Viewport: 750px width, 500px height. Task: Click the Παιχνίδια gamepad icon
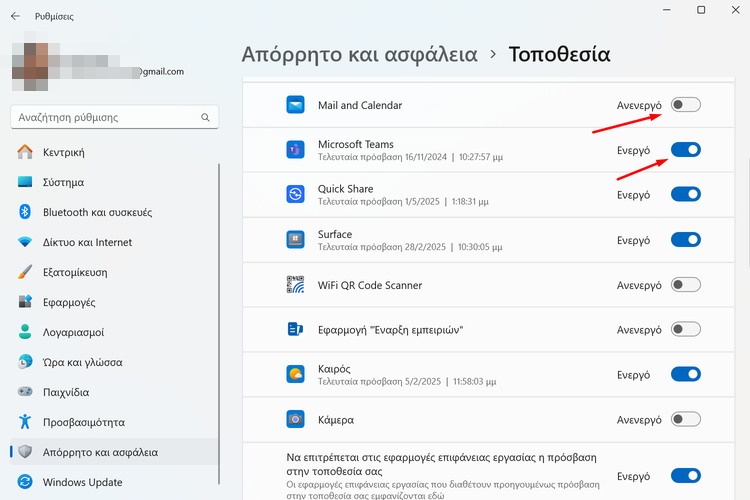(x=25, y=392)
